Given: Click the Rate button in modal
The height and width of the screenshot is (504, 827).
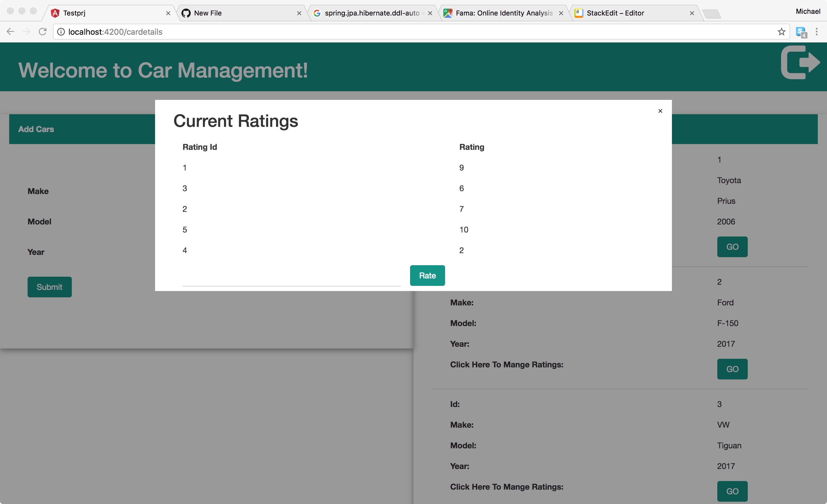Looking at the screenshot, I should 427,275.
